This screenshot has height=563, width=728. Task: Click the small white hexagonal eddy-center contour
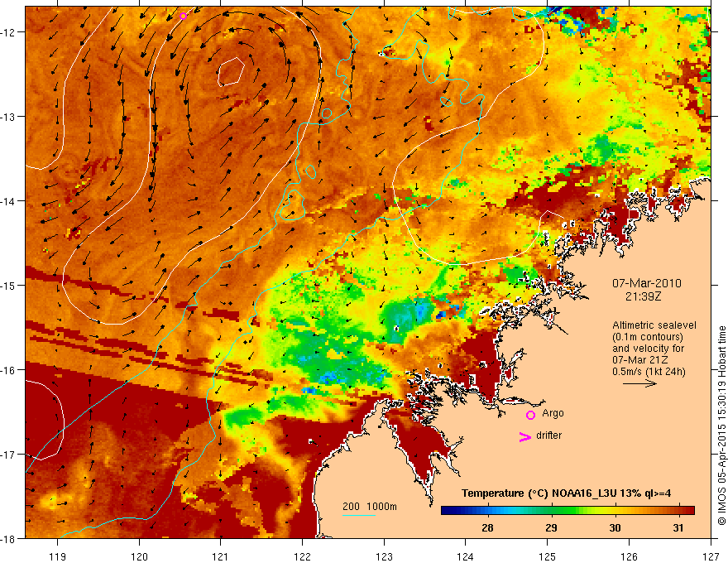coord(231,71)
